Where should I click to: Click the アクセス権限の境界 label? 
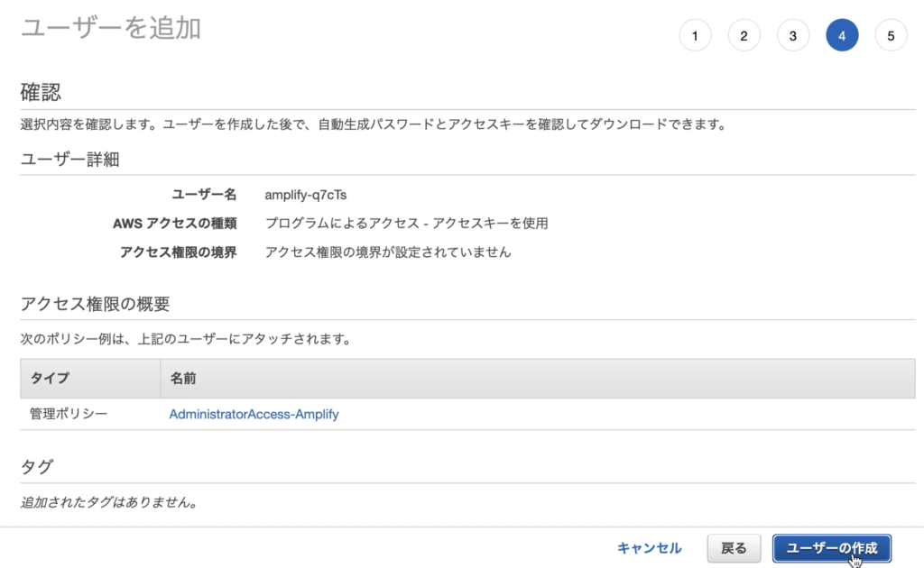coord(179,252)
